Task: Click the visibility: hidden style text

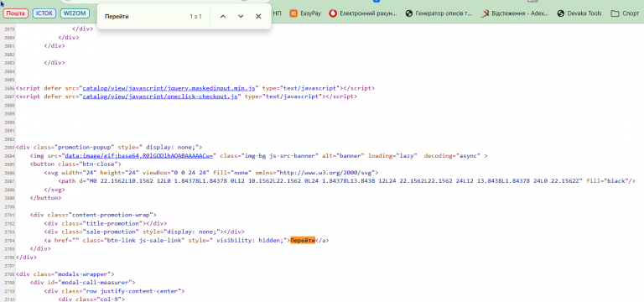Action: pyautogui.click(x=250, y=241)
